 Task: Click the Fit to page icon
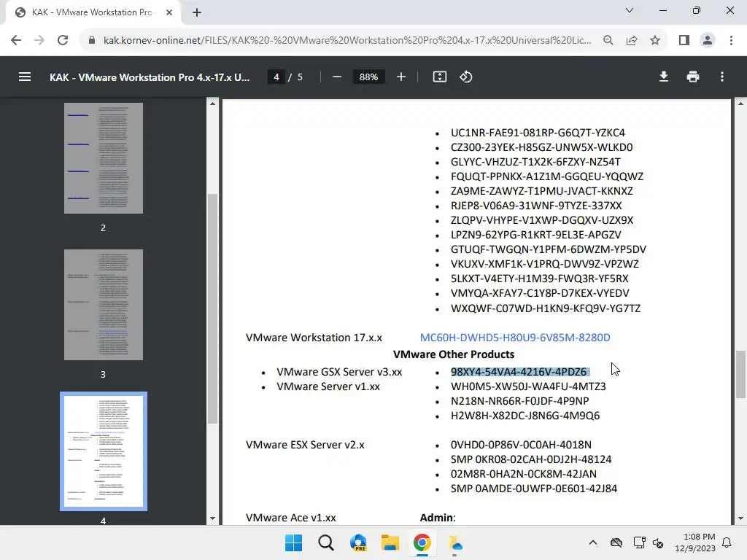439,77
